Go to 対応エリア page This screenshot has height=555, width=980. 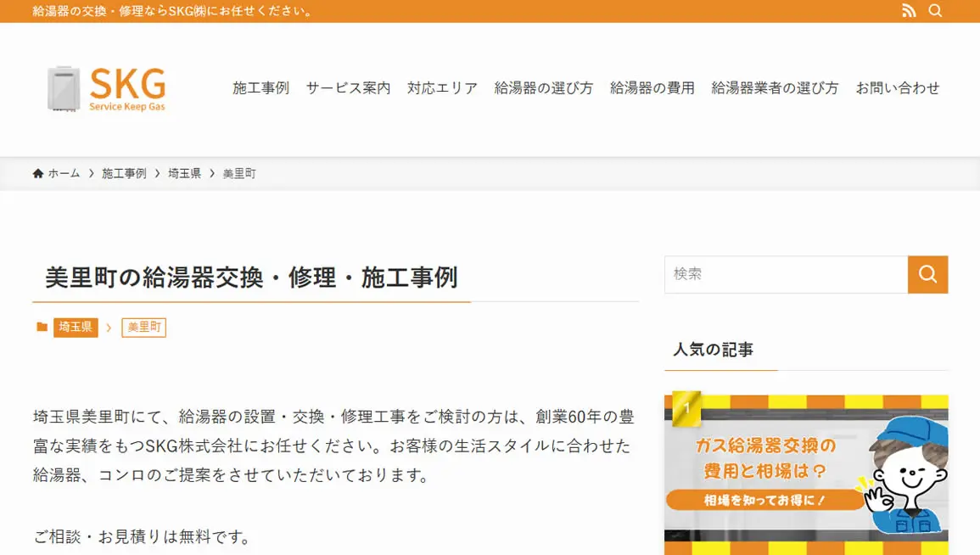pyautogui.click(x=442, y=87)
